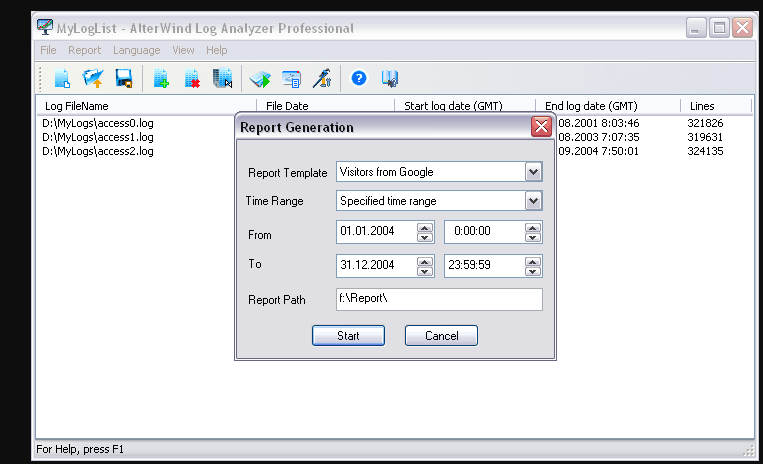Click the Lines value 321826
The image size is (763, 464).
(x=705, y=123)
